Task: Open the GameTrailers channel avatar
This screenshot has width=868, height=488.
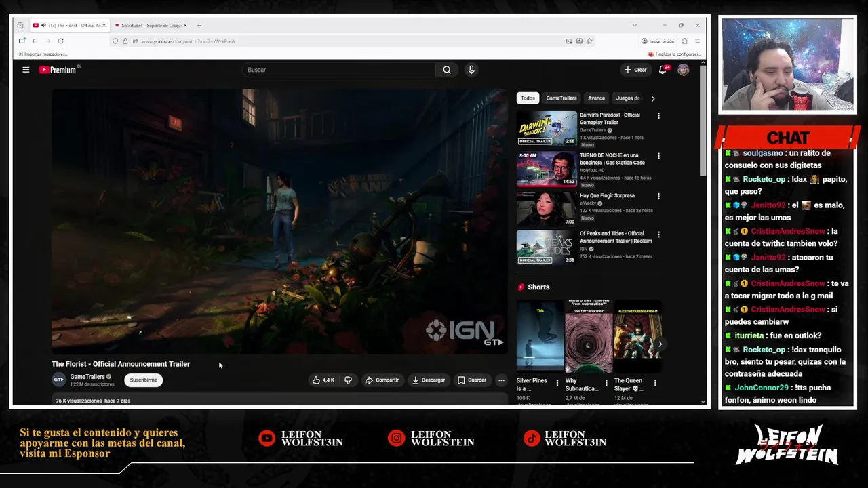Action: point(59,380)
